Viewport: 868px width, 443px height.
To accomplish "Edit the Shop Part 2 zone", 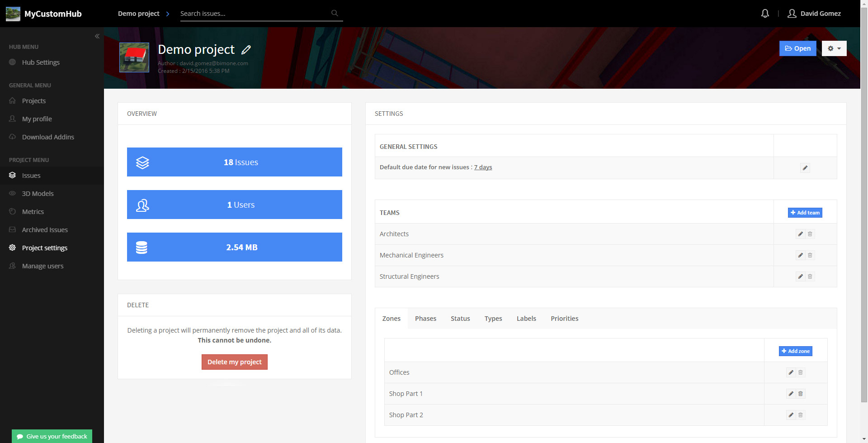I will (791, 415).
